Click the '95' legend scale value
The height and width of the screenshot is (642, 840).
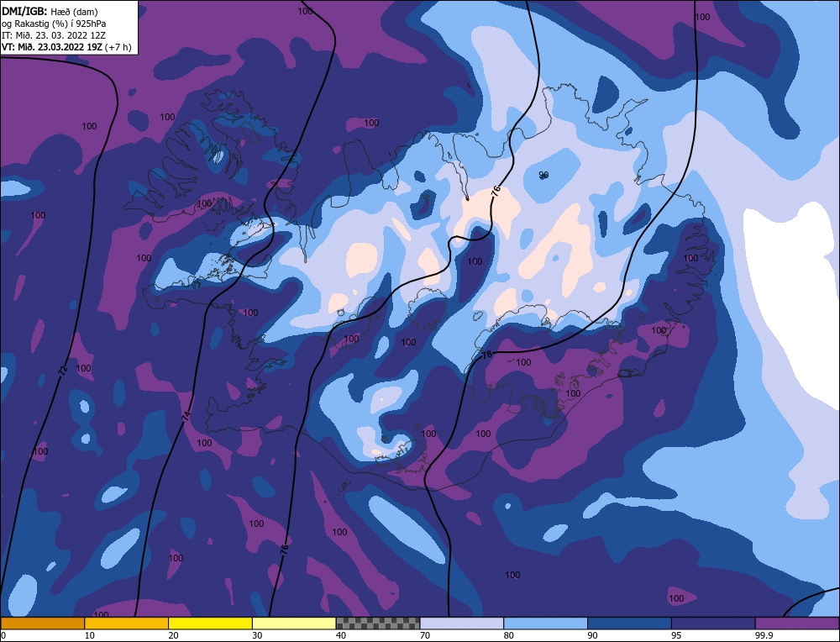[x=676, y=635]
